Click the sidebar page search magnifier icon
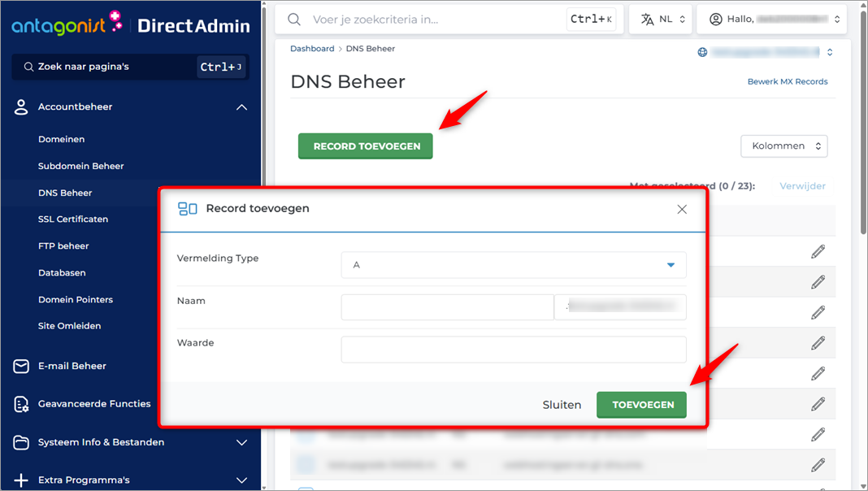Viewport: 868px width, 491px height. (28, 67)
